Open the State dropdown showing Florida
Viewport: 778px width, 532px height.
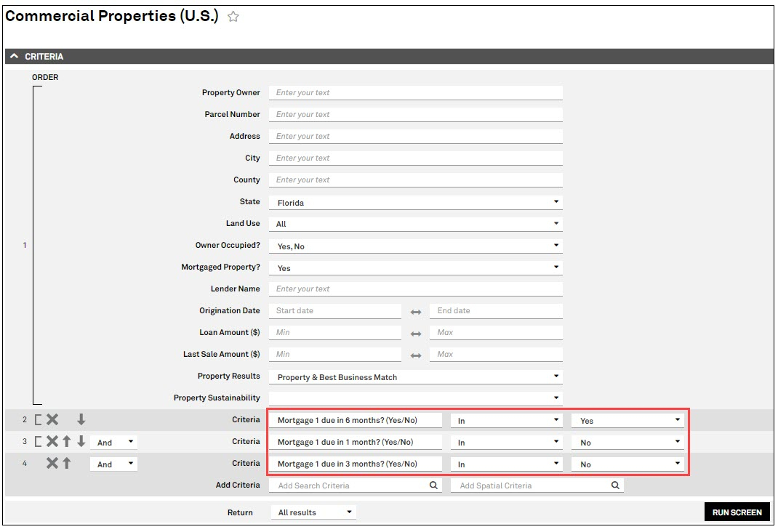415,202
